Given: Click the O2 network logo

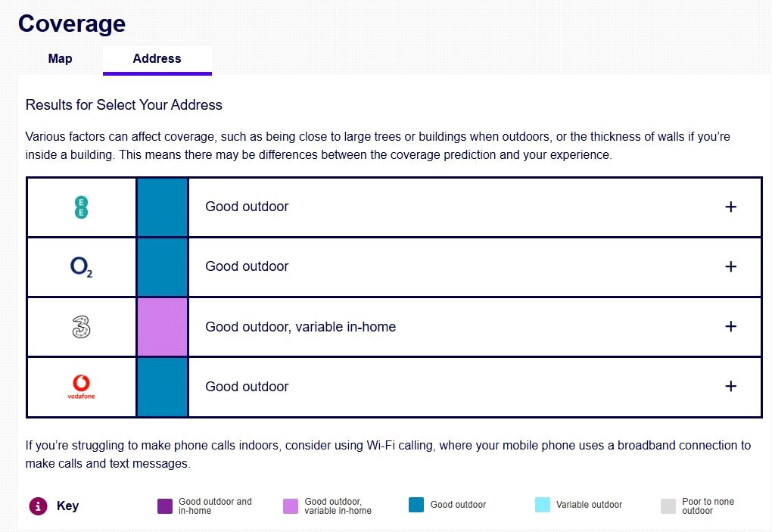Looking at the screenshot, I should pyautogui.click(x=81, y=266).
